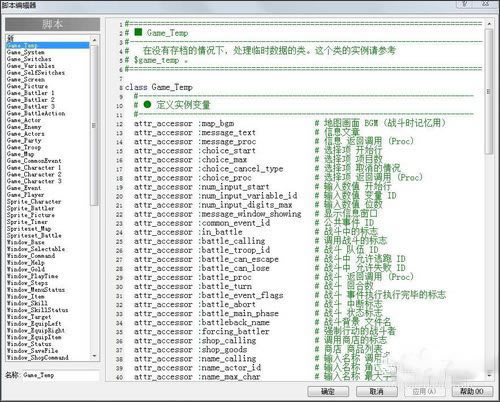The width and height of the screenshot is (500, 402).
Task: Click the 应用 apply button
Action: (x=424, y=391)
